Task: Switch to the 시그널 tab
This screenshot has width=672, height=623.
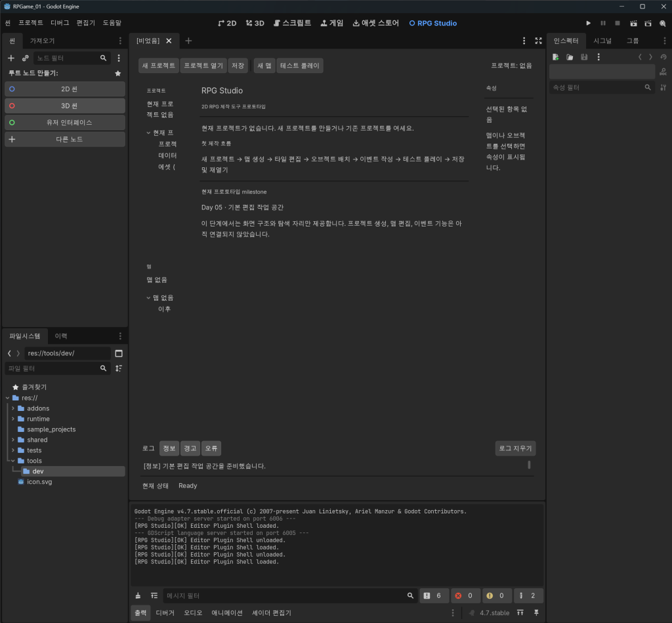Action: (602, 41)
